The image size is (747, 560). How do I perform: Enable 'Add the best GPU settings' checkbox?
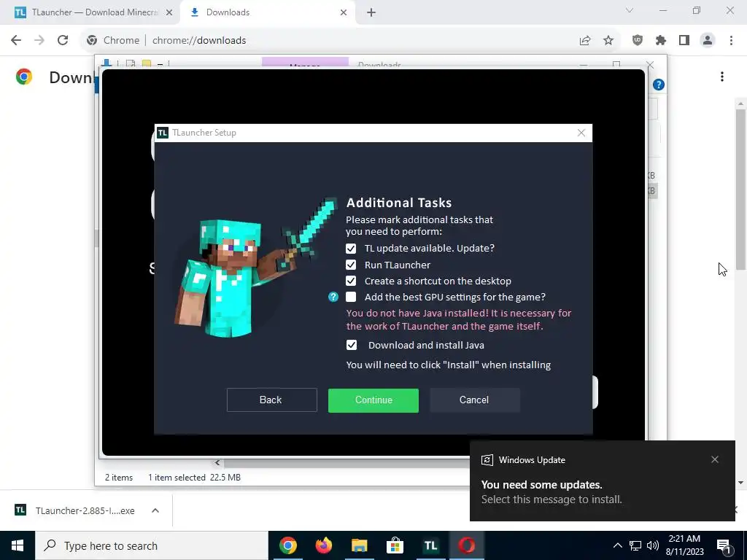coord(351,297)
